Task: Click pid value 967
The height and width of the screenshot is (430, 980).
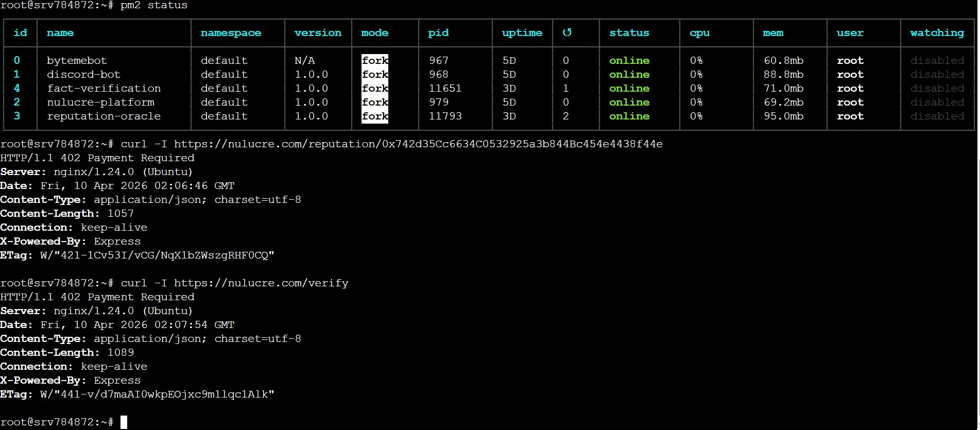Action: [x=439, y=60]
